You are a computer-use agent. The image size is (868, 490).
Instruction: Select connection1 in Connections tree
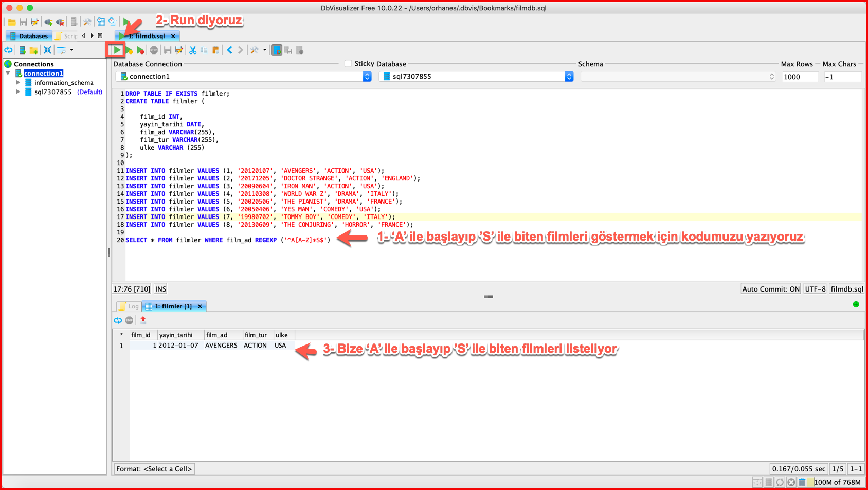pos(43,73)
